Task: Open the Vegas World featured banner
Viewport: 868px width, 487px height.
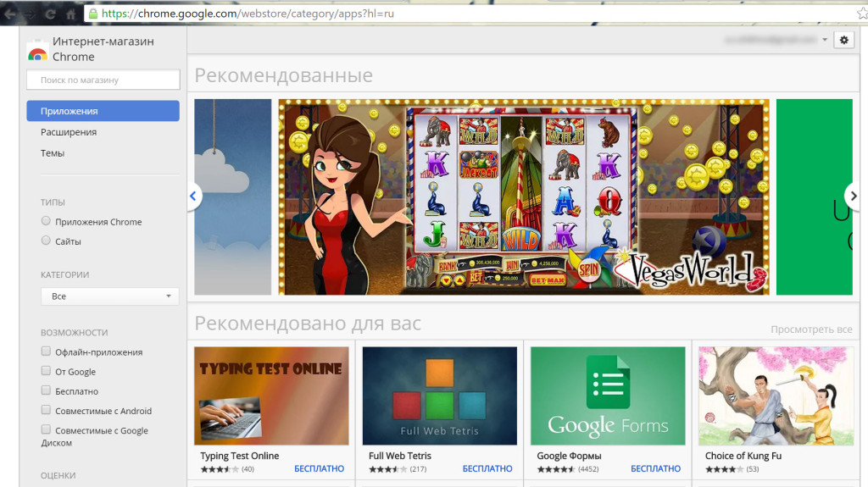Action: tap(524, 197)
